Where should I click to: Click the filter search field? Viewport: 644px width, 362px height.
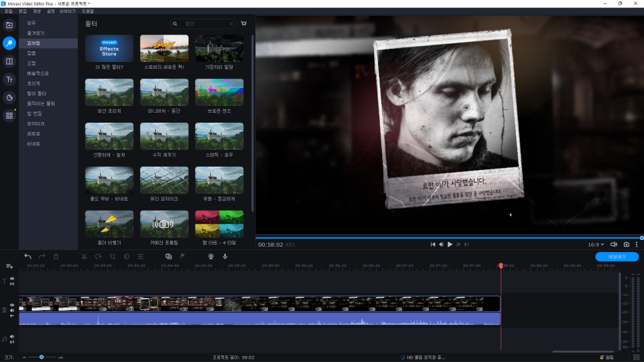point(203,24)
